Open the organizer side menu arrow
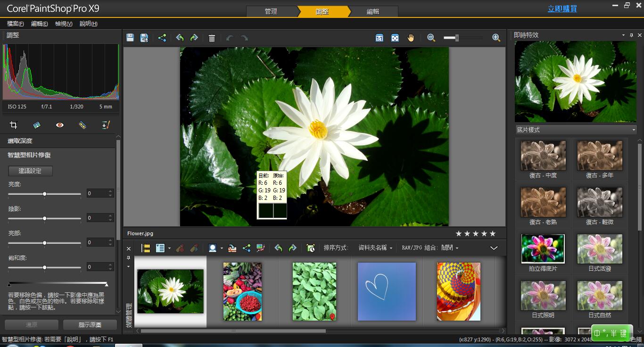The image size is (644, 347). click(x=128, y=267)
